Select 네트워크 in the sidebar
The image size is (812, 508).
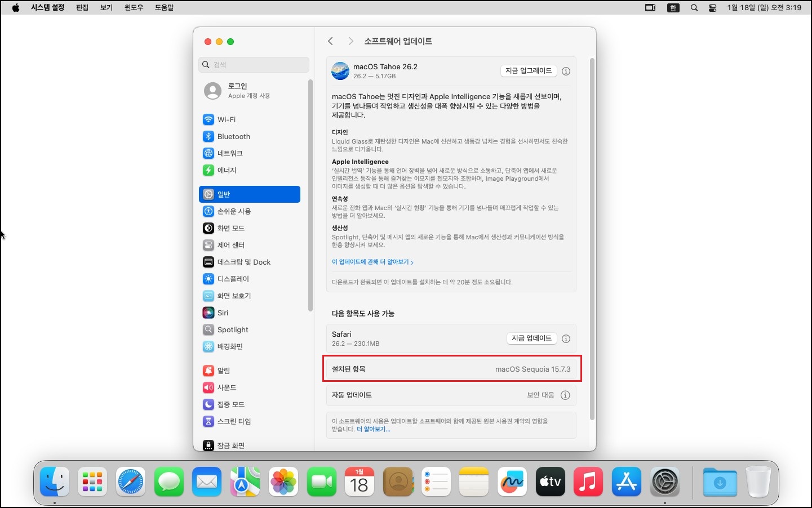pos(250,153)
